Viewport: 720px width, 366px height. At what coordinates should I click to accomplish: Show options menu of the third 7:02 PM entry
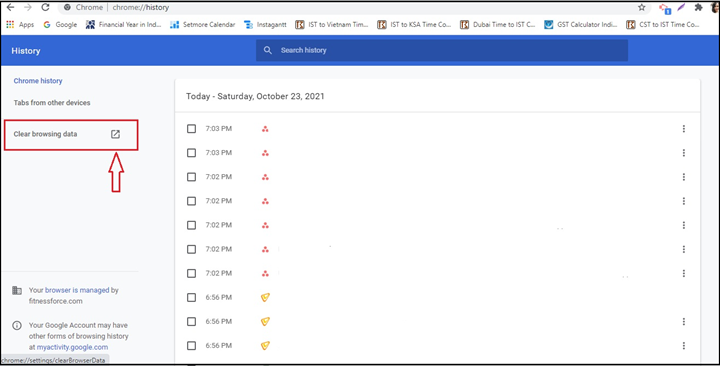click(x=684, y=225)
